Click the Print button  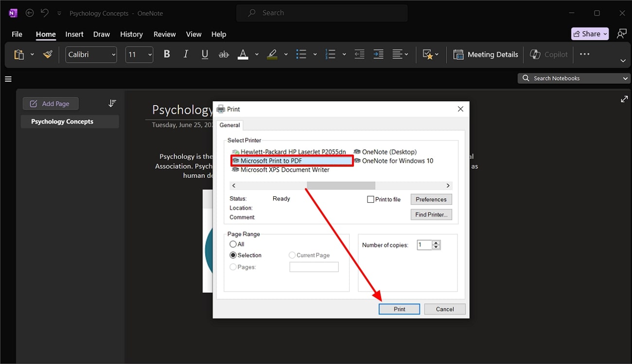(x=399, y=309)
